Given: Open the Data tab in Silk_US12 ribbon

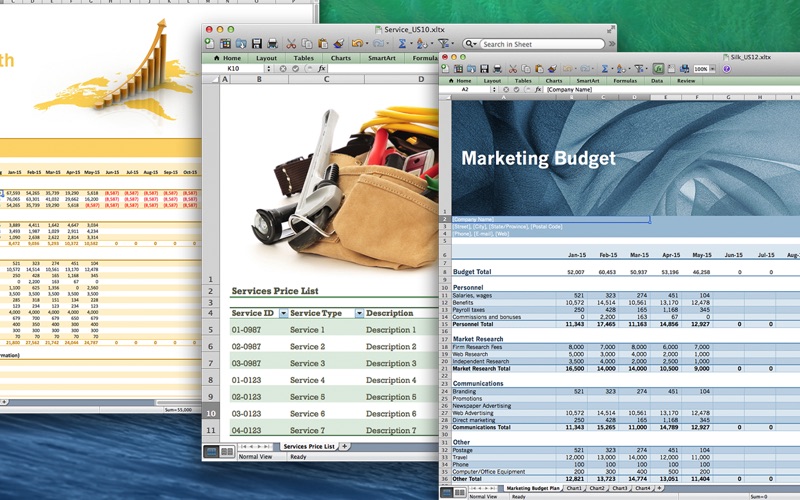Looking at the screenshot, I should tap(657, 81).
